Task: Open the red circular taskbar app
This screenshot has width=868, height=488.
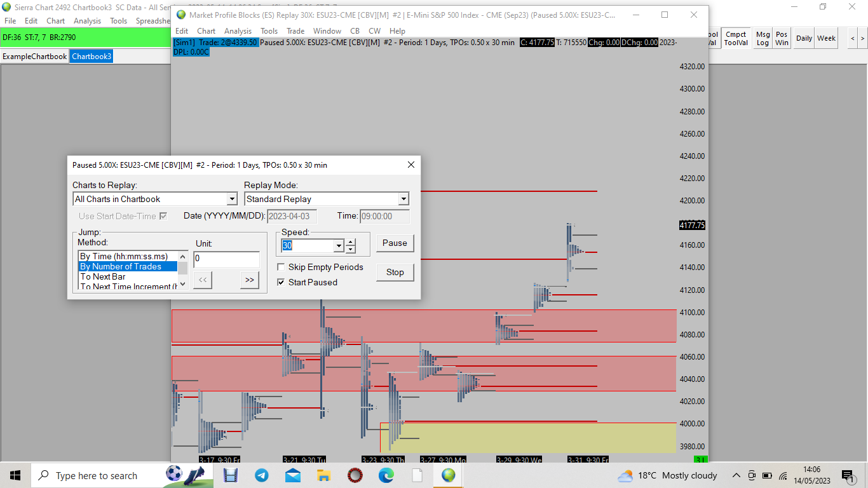Action: (x=355, y=475)
